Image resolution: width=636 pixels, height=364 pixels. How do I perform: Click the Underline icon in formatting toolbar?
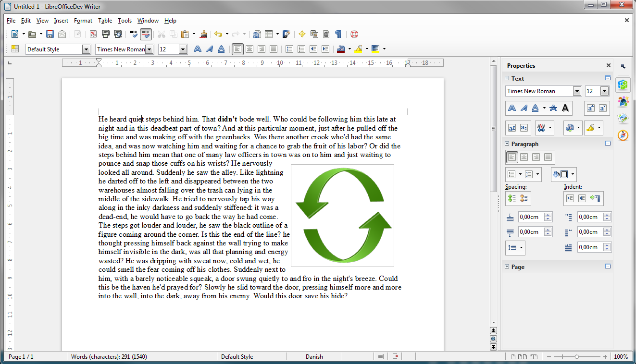click(222, 49)
